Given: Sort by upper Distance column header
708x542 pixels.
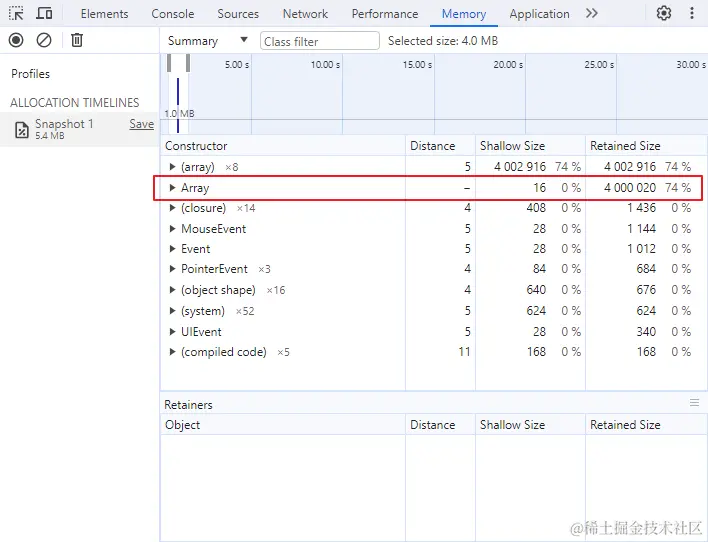Looking at the screenshot, I should tap(440, 145).
